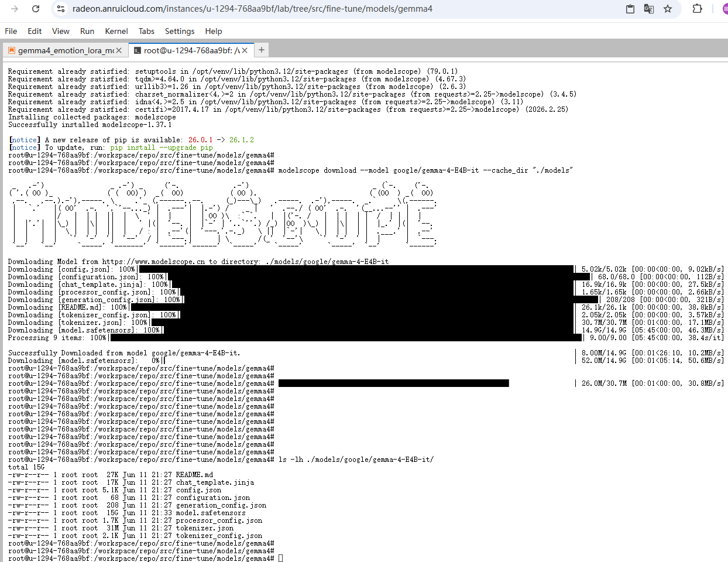The width and height of the screenshot is (728, 562).
Task: Click the terminal icon on root tab
Action: point(138,50)
